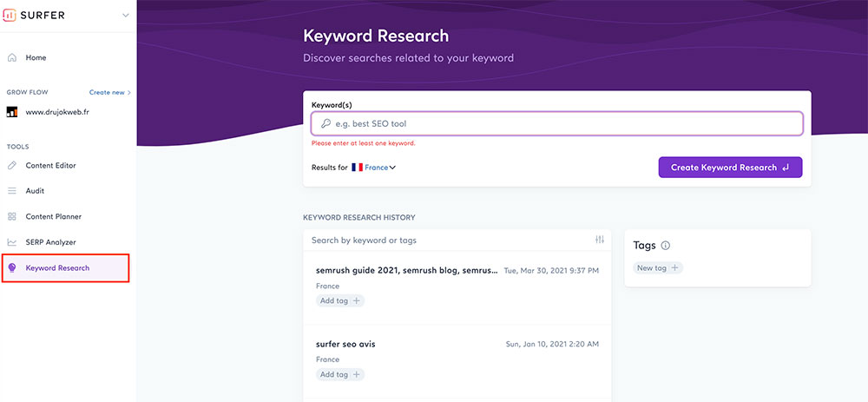Expand the Create new grow flow arrow
The width and height of the screenshot is (868, 402).
point(129,93)
